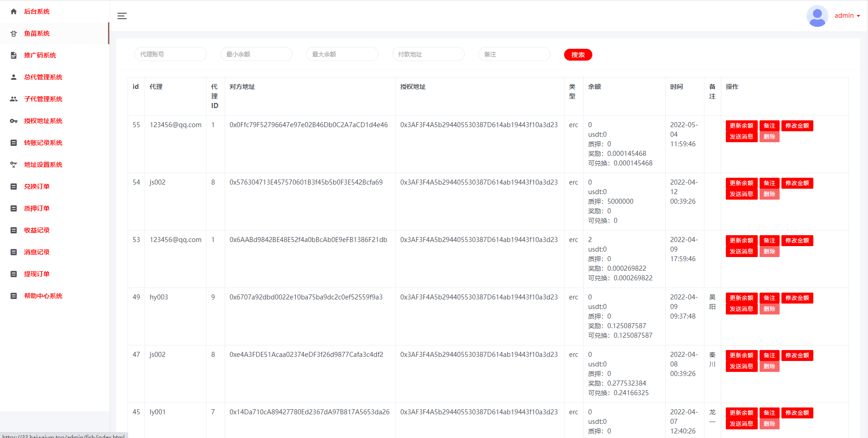The width and height of the screenshot is (868, 438).
Task: Click the icon next to 鱼苗系统
Action: 14,33
